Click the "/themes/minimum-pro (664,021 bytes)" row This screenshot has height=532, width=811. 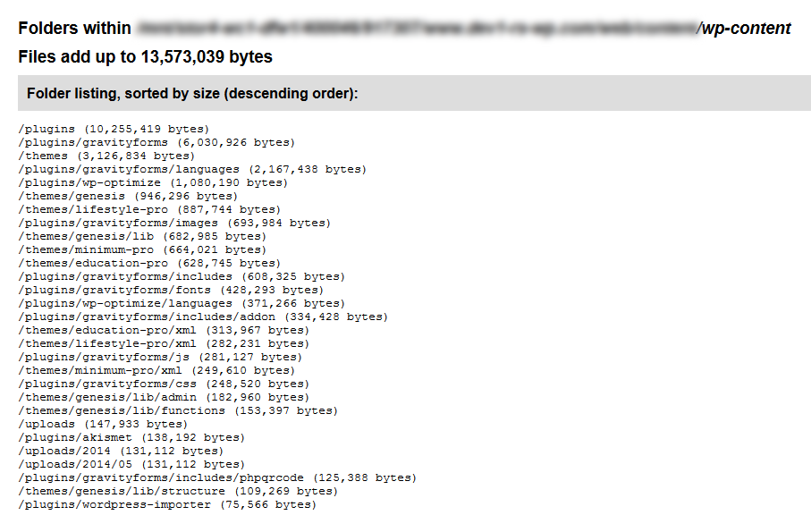click(142, 249)
